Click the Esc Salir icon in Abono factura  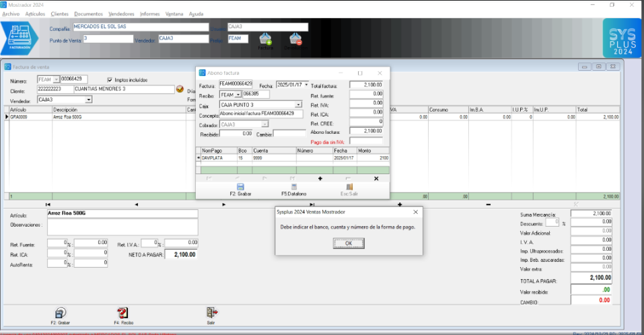tap(349, 187)
